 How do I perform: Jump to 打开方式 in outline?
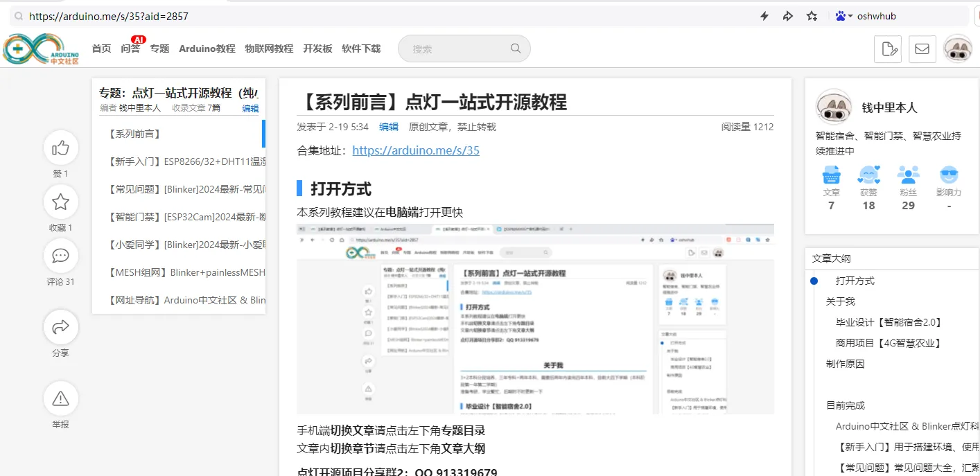click(855, 281)
